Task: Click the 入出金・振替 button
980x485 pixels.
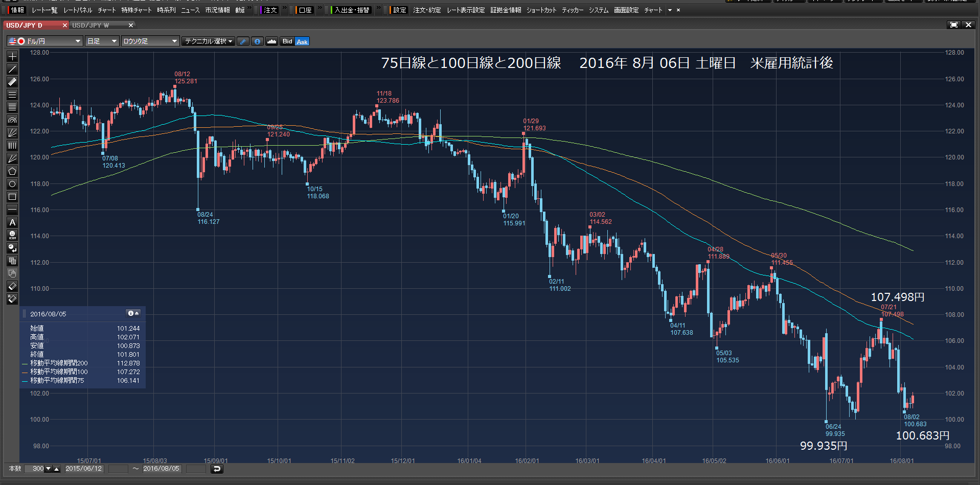Action: click(x=351, y=10)
